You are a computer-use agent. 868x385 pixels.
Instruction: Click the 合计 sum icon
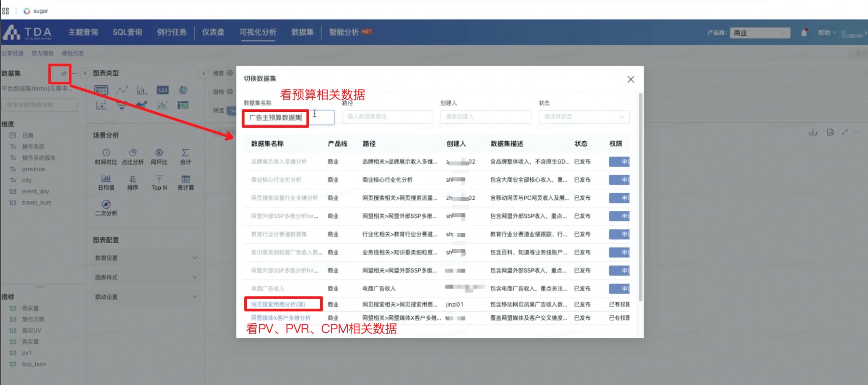[x=185, y=156]
